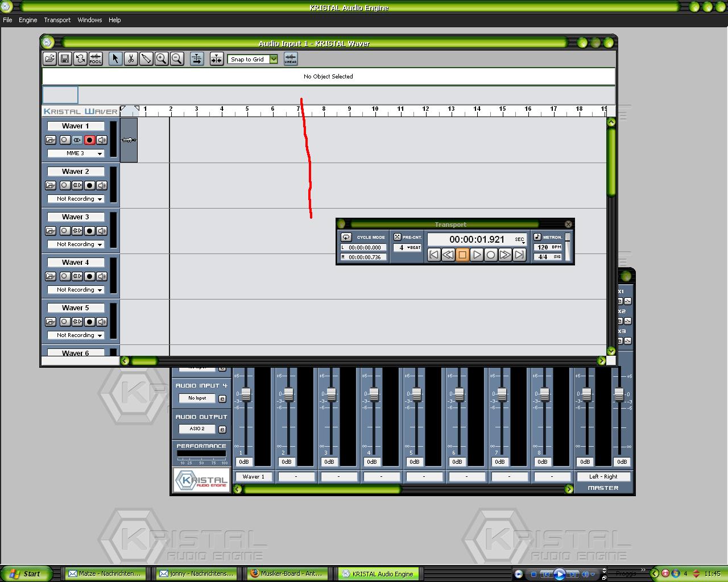The height and width of the screenshot is (582, 728).
Task: Open the File menu
Action: [x=7, y=20]
